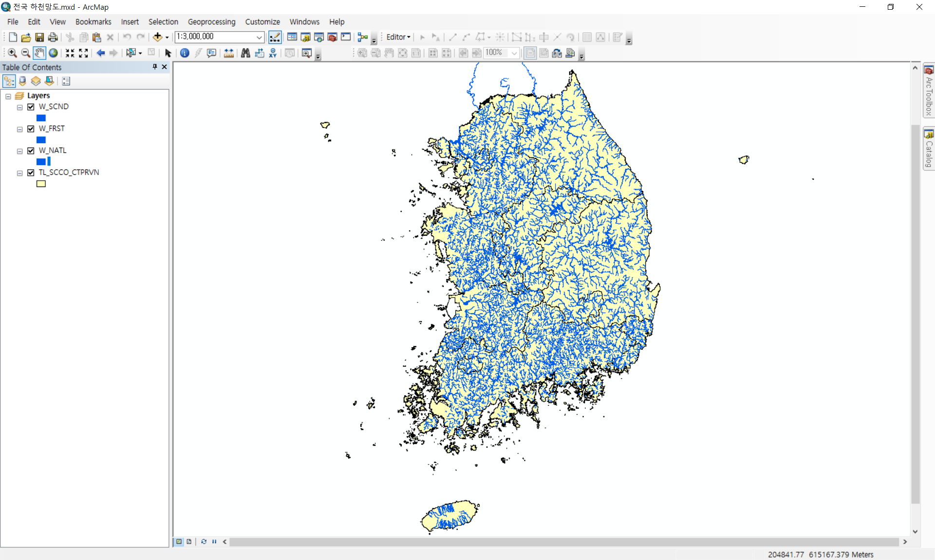Open the Catalog side tab

929,149
